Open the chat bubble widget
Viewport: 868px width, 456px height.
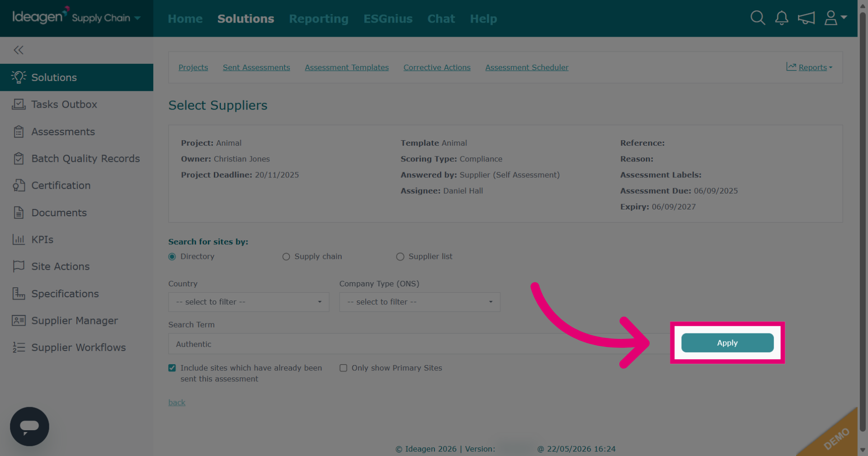click(29, 426)
